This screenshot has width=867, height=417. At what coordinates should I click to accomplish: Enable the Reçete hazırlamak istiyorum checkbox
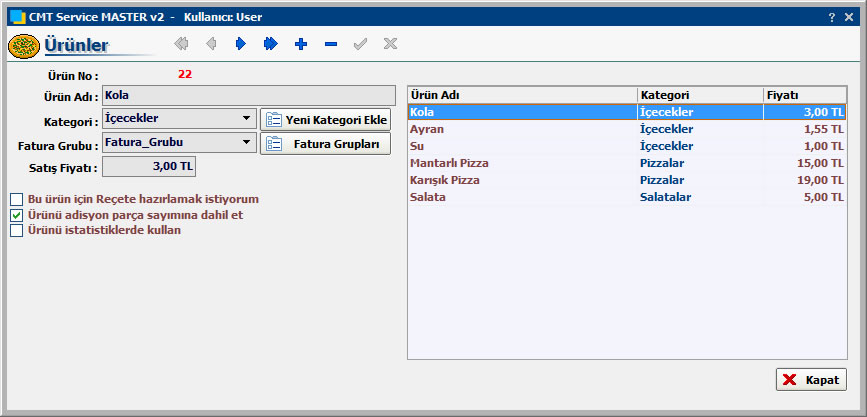click(x=17, y=199)
